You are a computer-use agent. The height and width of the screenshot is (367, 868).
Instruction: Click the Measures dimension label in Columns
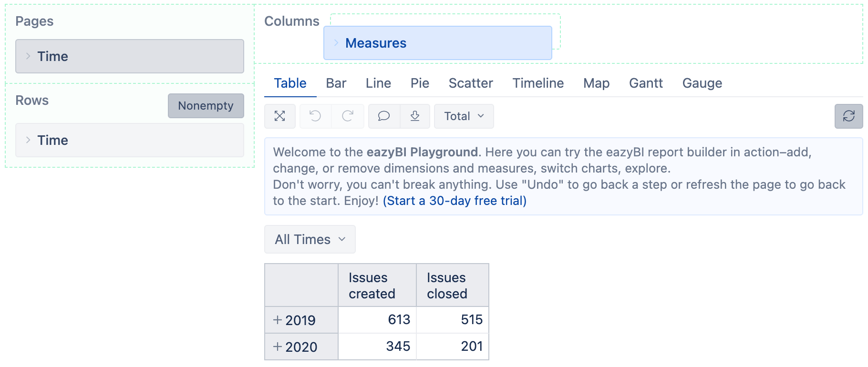[x=376, y=43]
